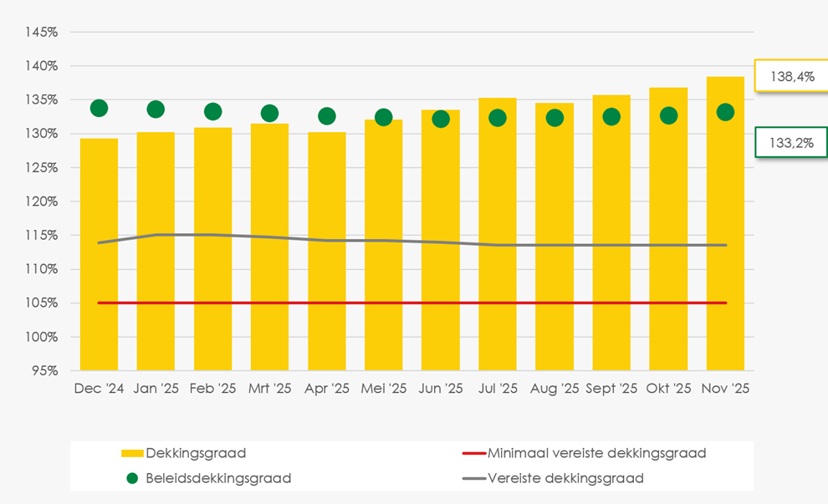Click the green dot for Apr '25
This screenshot has width=828, height=504.
326,116
